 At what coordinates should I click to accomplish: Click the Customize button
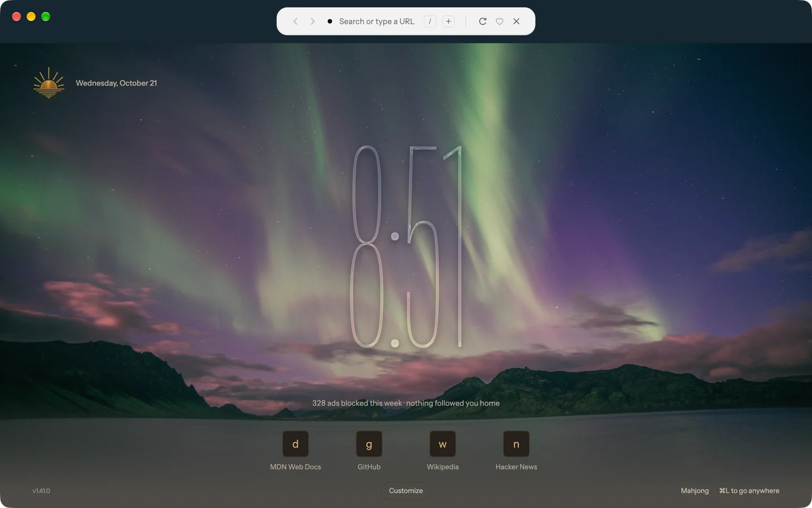(x=406, y=491)
